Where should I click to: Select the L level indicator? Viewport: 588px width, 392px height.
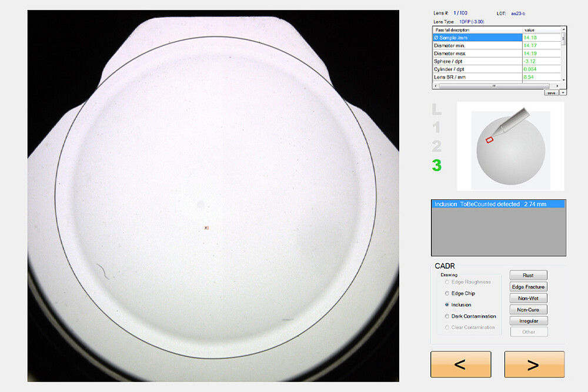click(x=436, y=109)
